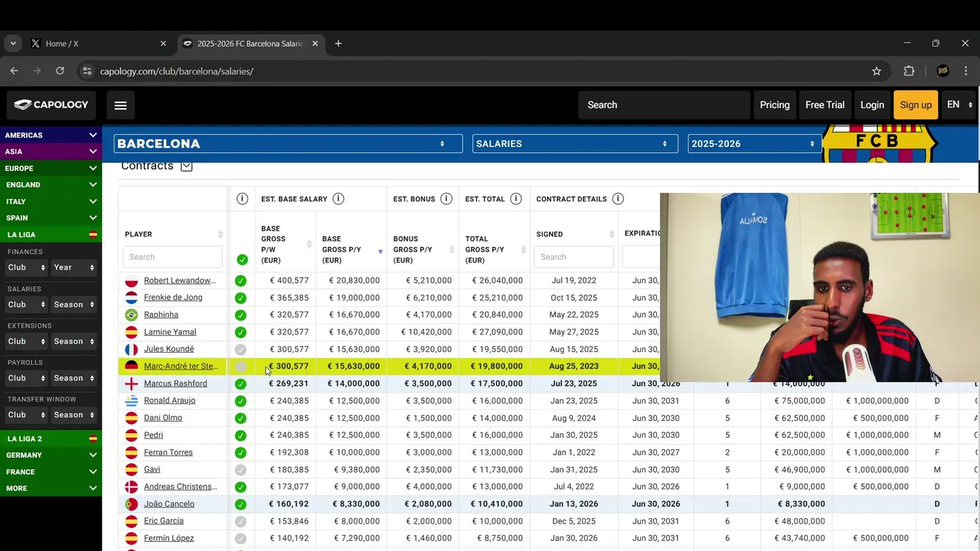Click the top Search box
Viewport: 980px width, 551px height.
coord(665,105)
